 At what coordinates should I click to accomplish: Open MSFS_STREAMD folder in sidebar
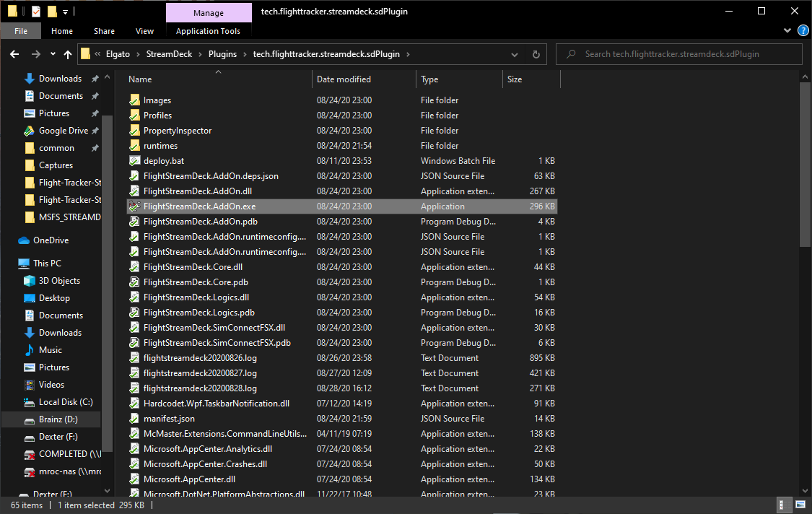(69, 217)
